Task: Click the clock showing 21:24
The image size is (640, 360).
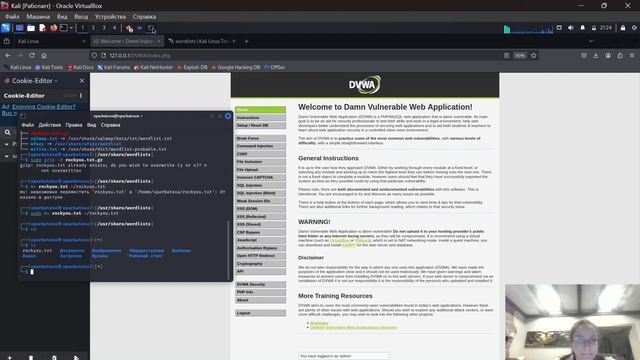Action: point(606,28)
